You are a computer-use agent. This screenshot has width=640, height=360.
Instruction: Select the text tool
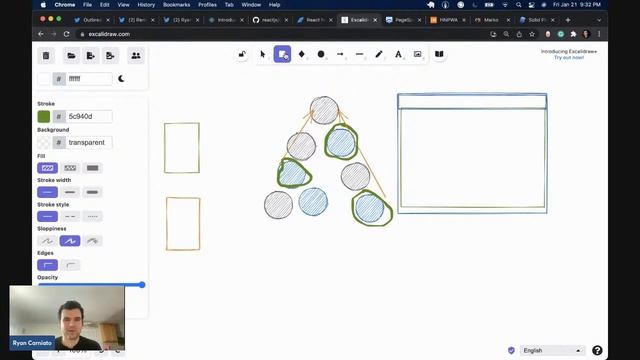pos(398,54)
